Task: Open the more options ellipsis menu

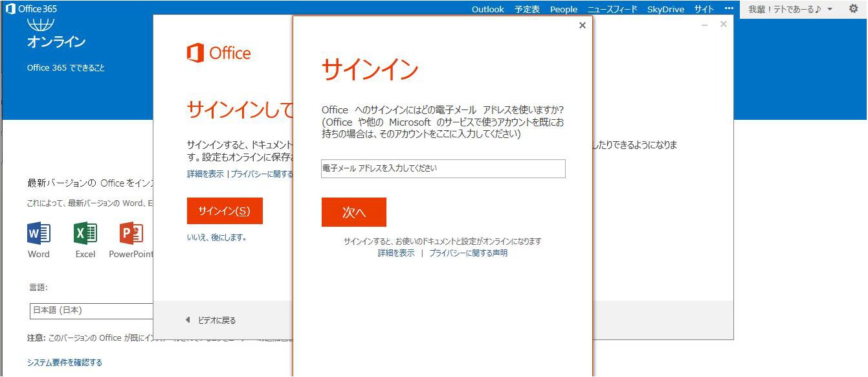Action: (729, 9)
